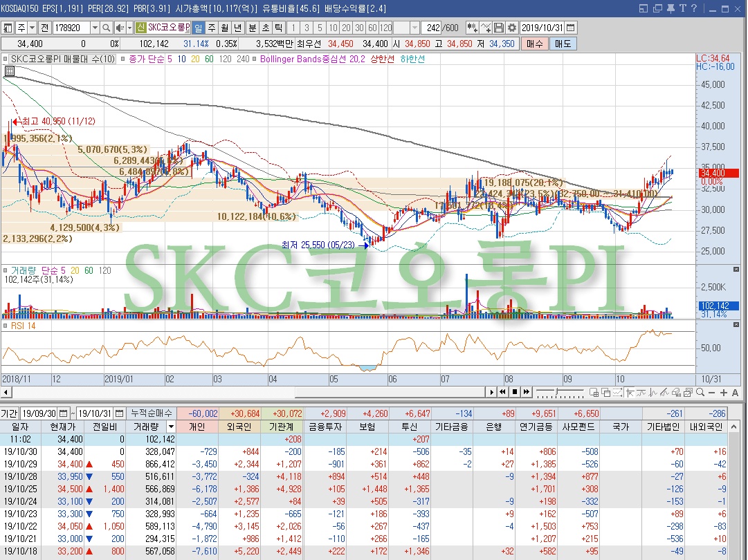Close the RSI 14 panel with its X

tap(736, 324)
